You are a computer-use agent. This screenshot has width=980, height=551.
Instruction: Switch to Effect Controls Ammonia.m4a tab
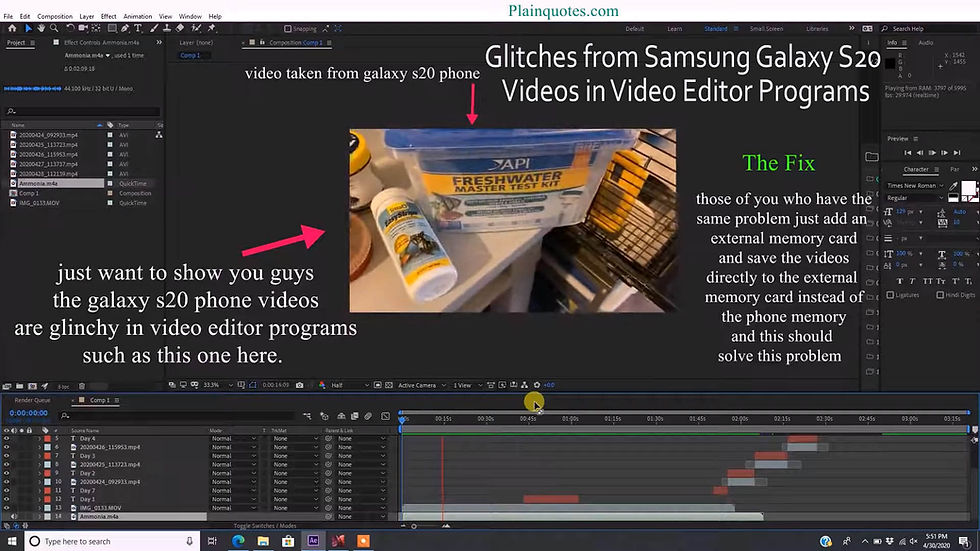[101, 42]
